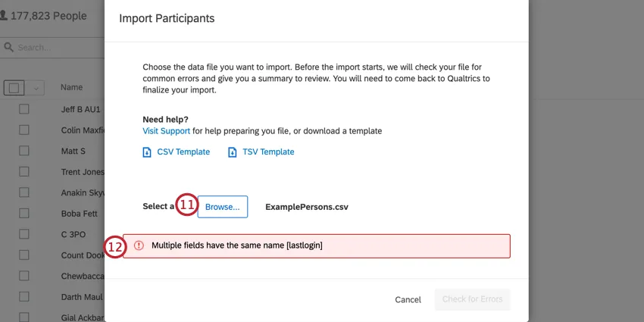Viewport: 644px width, 322px height.
Task: Select the checkbox for Boba Fett
Action: [x=24, y=214]
